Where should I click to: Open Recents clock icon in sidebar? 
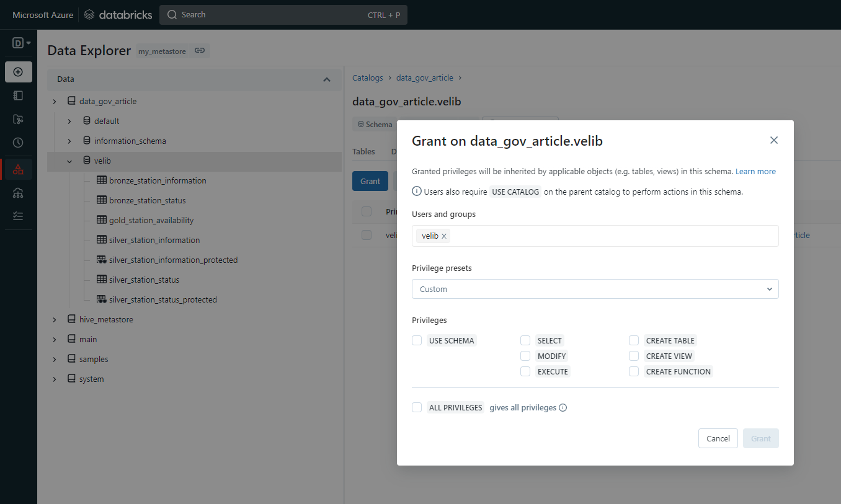coord(18,143)
